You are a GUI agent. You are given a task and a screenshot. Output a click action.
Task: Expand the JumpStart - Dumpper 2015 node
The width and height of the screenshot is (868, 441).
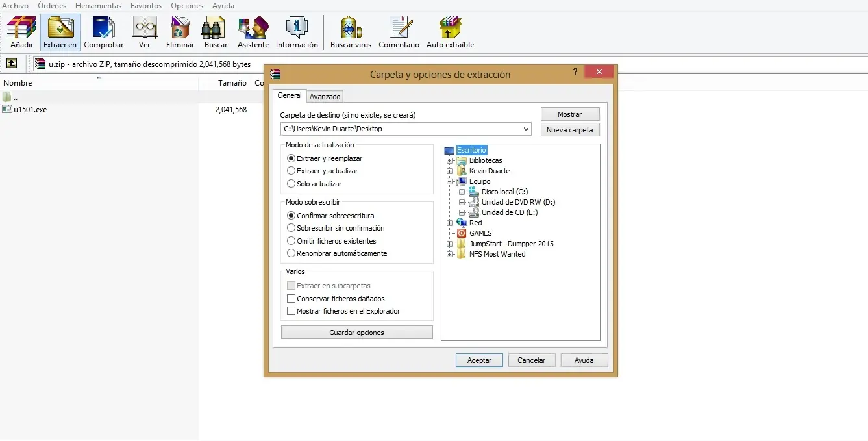point(449,244)
